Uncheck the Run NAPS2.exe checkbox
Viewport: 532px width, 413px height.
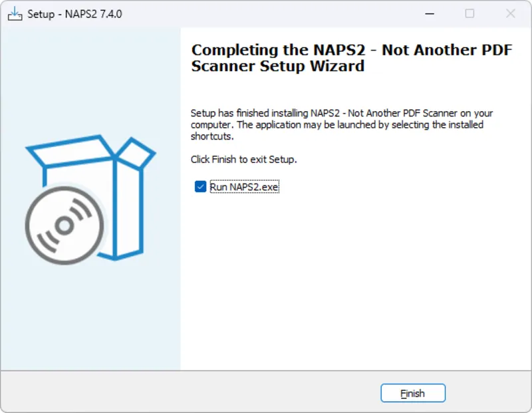200,187
